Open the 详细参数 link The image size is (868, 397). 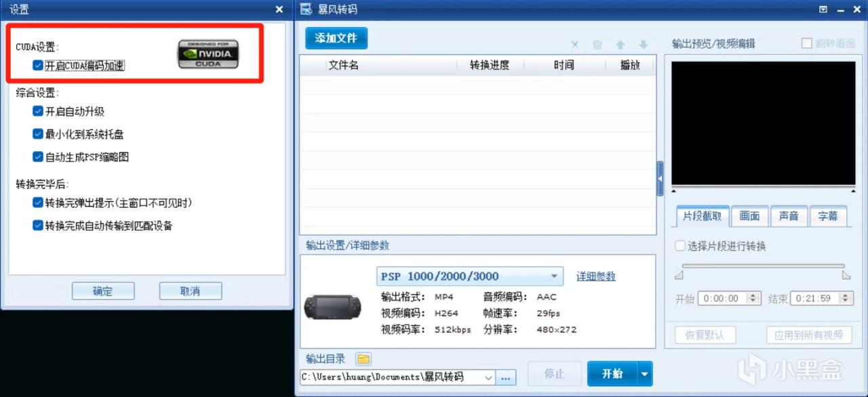click(x=596, y=276)
